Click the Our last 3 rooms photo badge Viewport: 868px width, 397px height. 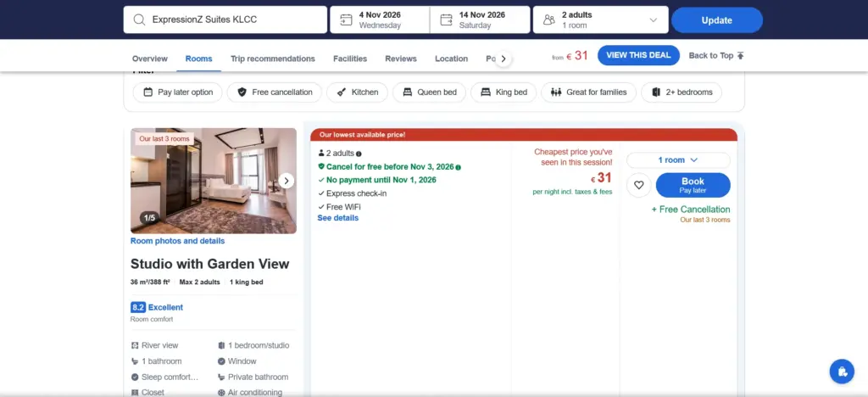[x=164, y=139]
